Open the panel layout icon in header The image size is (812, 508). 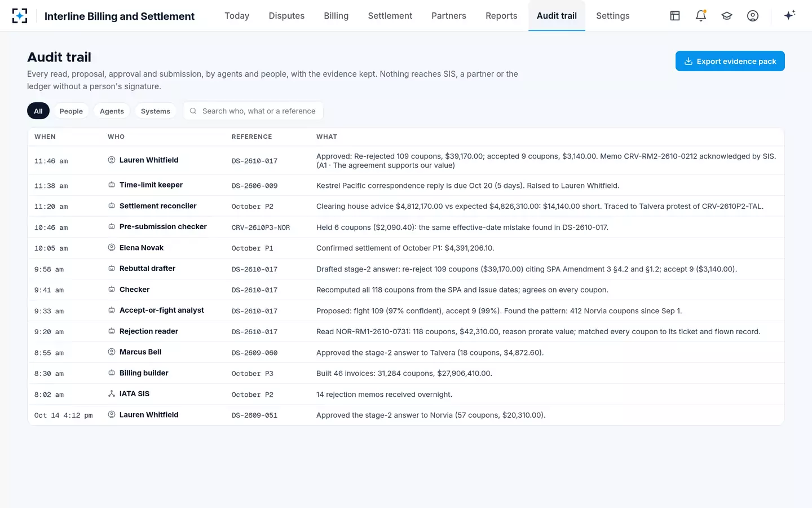pos(675,16)
